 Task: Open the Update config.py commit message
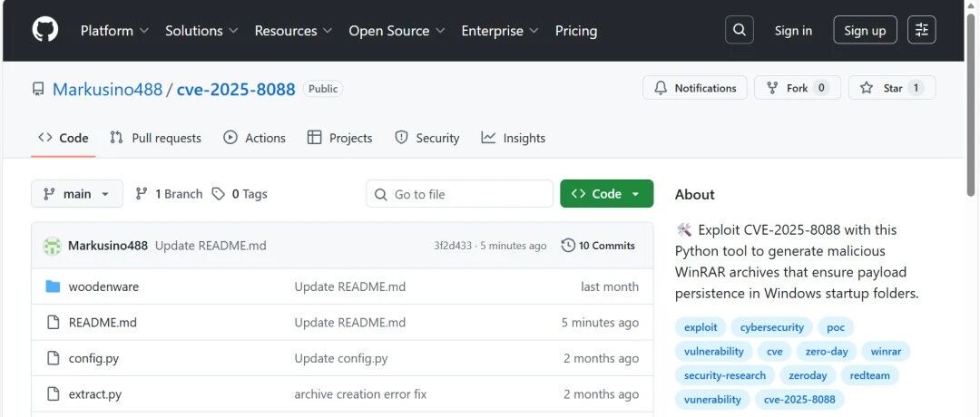coord(341,358)
